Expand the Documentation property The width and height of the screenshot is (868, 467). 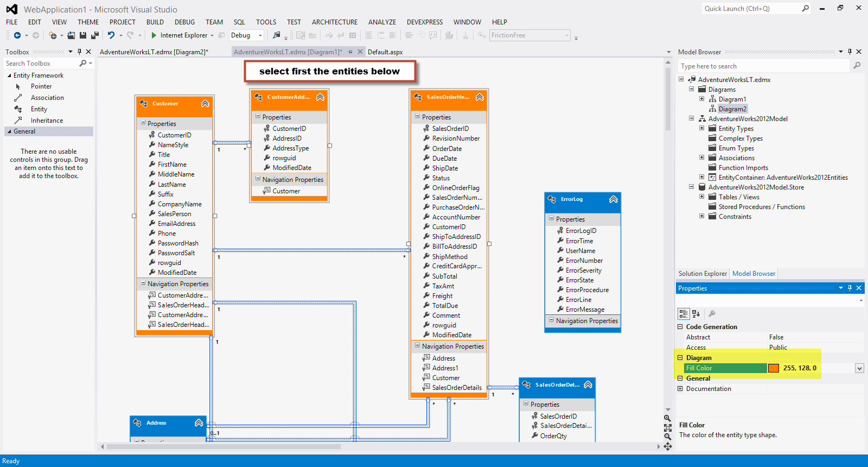pyautogui.click(x=680, y=389)
